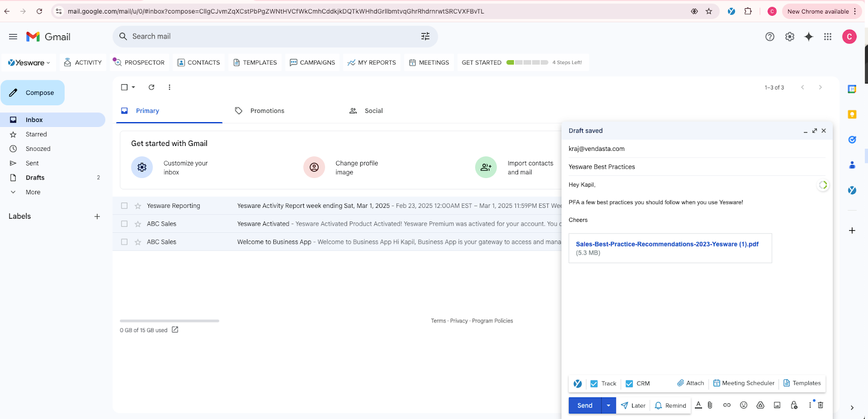This screenshot has height=419, width=868.
Task: Click the Compose button
Action: click(x=33, y=93)
